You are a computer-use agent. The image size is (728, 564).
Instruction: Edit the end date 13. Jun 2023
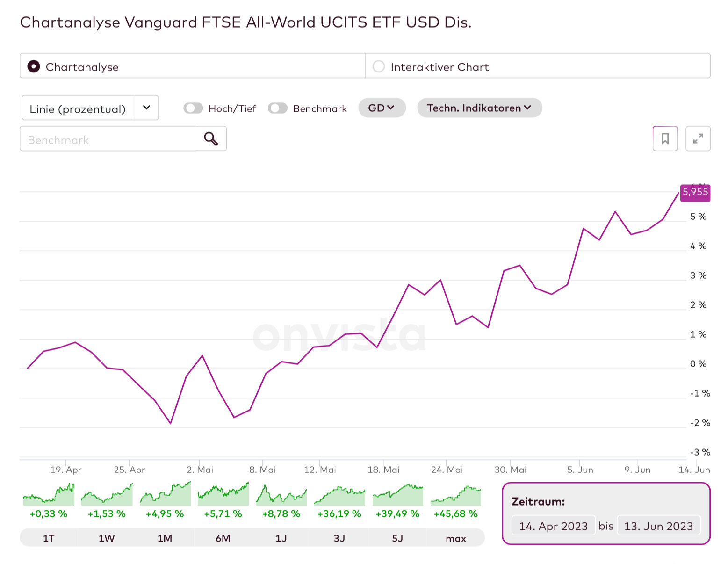coord(658,526)
